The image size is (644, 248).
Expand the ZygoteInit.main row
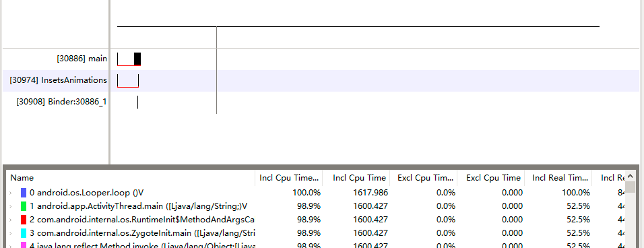(x=10, y=233)
